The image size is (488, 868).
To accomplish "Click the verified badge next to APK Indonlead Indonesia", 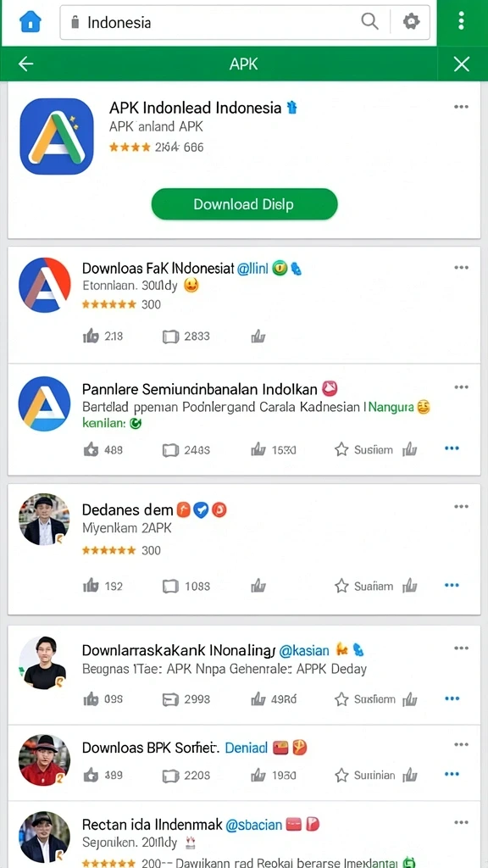I will [292, 108].
